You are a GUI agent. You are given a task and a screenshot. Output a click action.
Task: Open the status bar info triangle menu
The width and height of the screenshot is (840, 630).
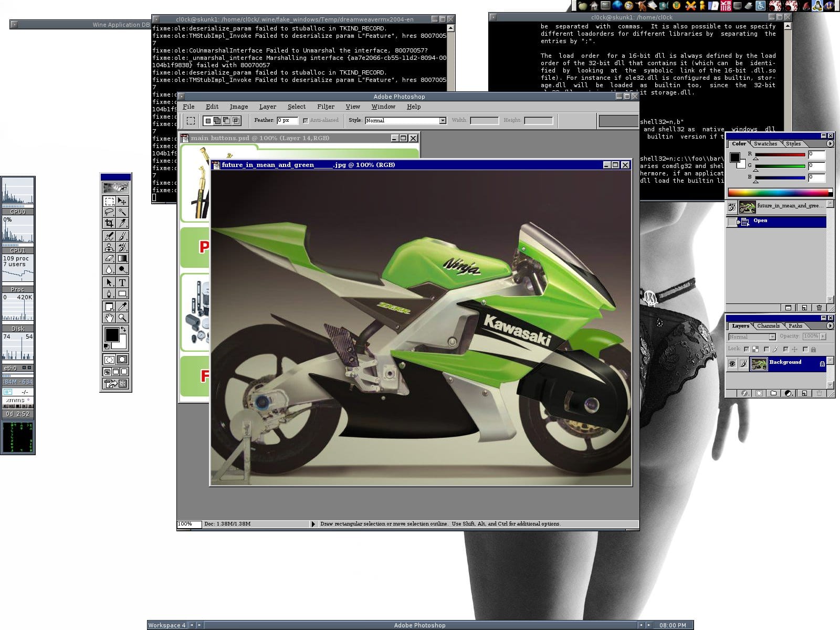coord(313,524)
